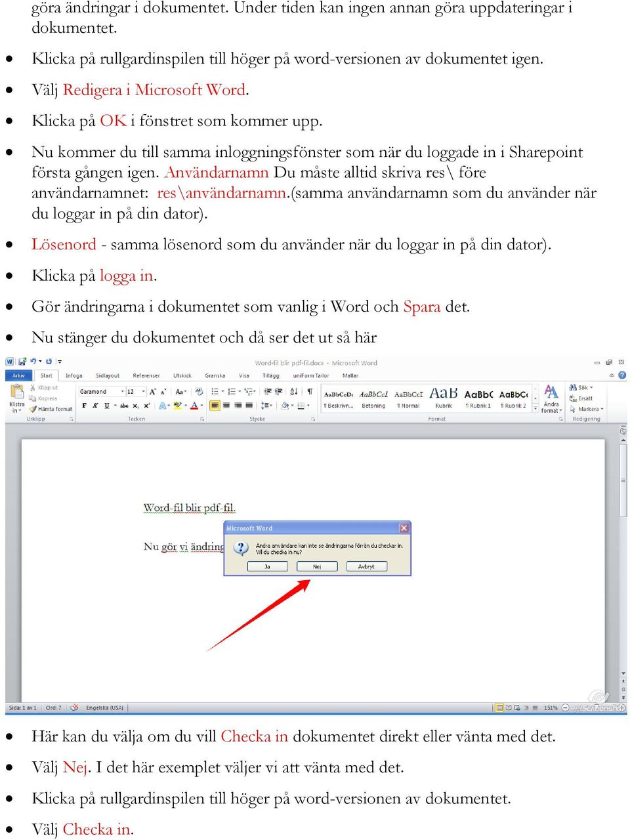The image size is (630, 840).
Task: Click the Engelska (USA) language indicator
Action: coord(105,707)
